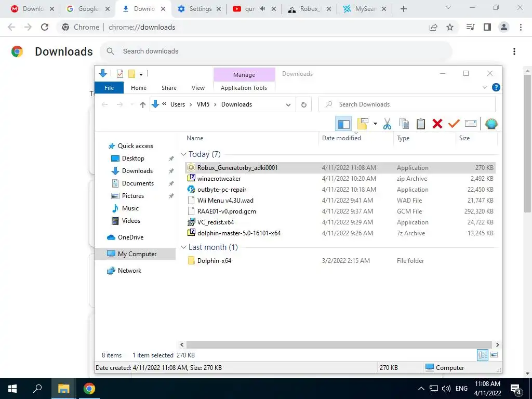Open Windows Start menu
Image resolution: width=532 pixels, height=399 pixels.
point(12,389)
